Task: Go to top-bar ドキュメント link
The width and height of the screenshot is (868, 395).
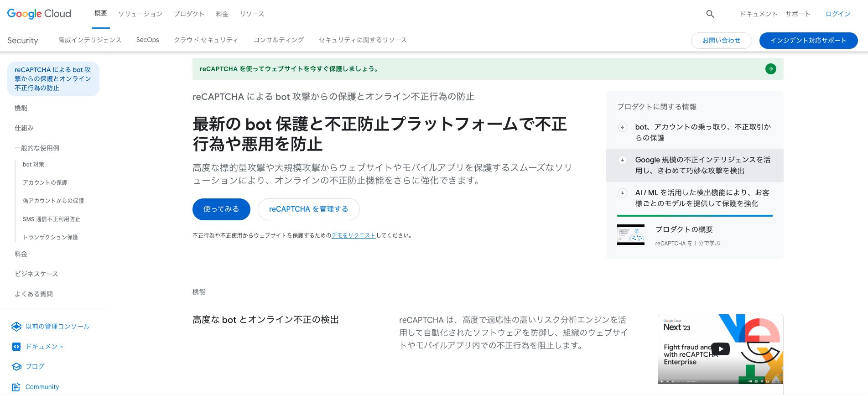Action: pyautogui.click(x=759, y=14)
